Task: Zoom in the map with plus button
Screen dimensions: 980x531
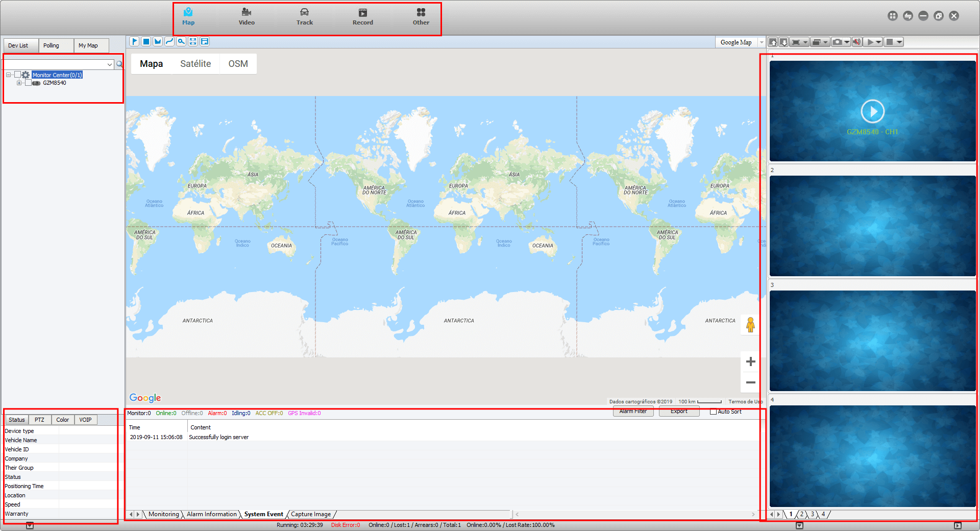Action: (750, 361)
